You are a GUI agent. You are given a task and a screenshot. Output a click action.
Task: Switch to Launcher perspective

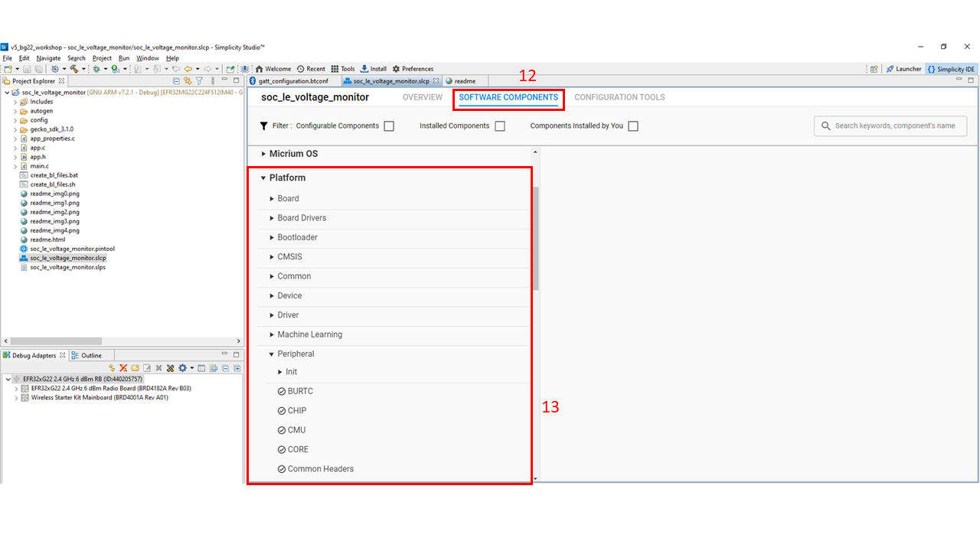click(x=903, y=69)
